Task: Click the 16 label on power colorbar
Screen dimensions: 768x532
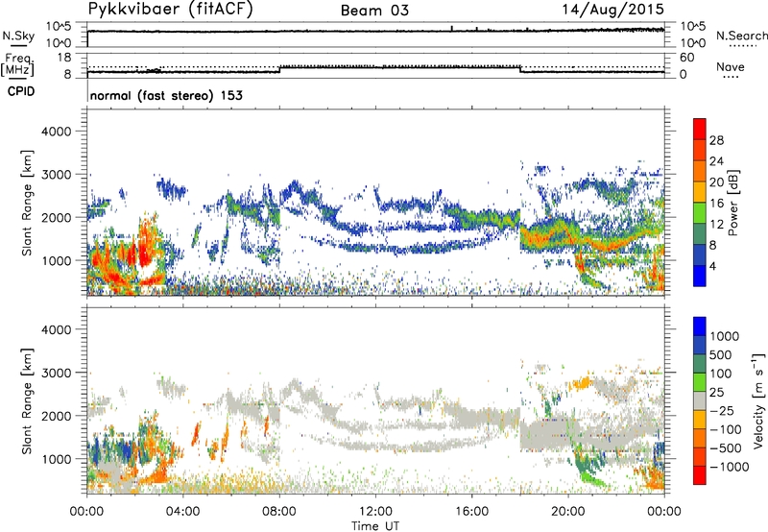Action: 716,204
